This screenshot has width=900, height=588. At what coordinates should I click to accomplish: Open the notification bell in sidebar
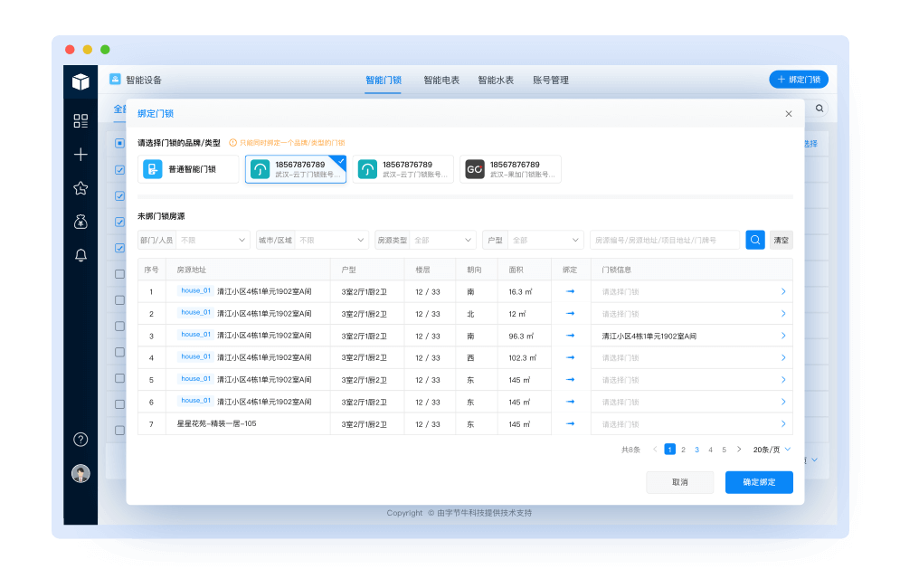coord(81,255)
